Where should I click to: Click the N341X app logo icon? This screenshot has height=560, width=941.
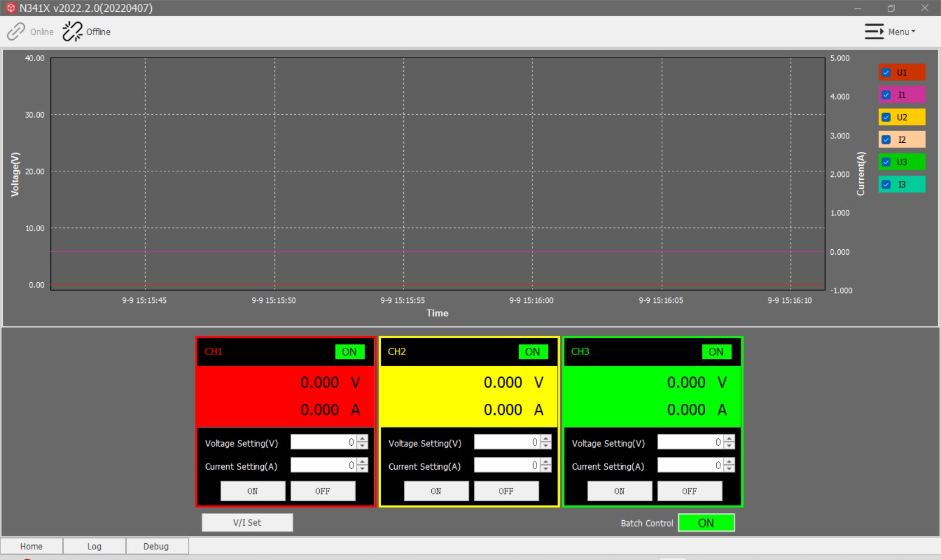[11, 8]
